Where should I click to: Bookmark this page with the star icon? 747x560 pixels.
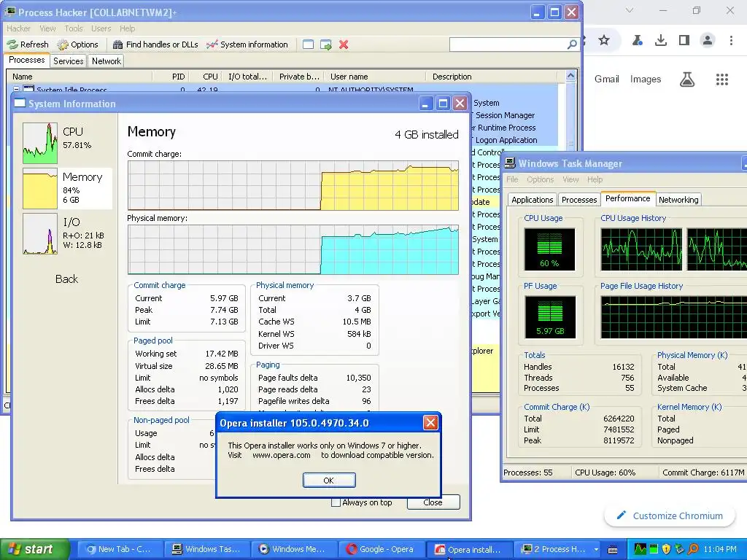point(604,40)
